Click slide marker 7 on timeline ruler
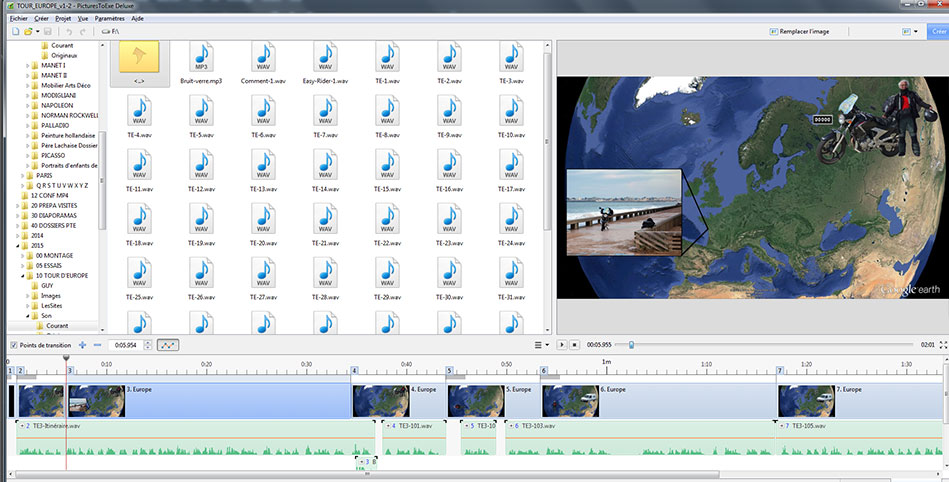The height and width of the screenshot is (482, 949). pos(780,371)
